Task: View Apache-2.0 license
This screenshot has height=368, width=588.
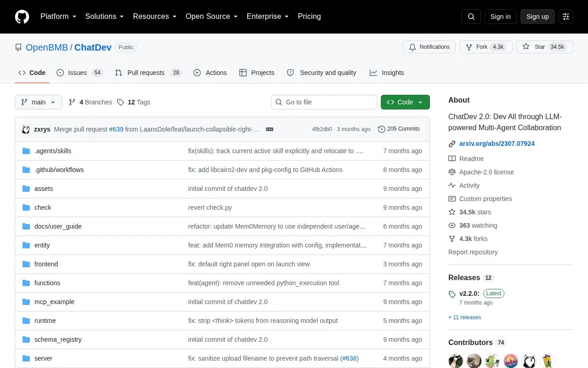Action: tap(481, 172)
